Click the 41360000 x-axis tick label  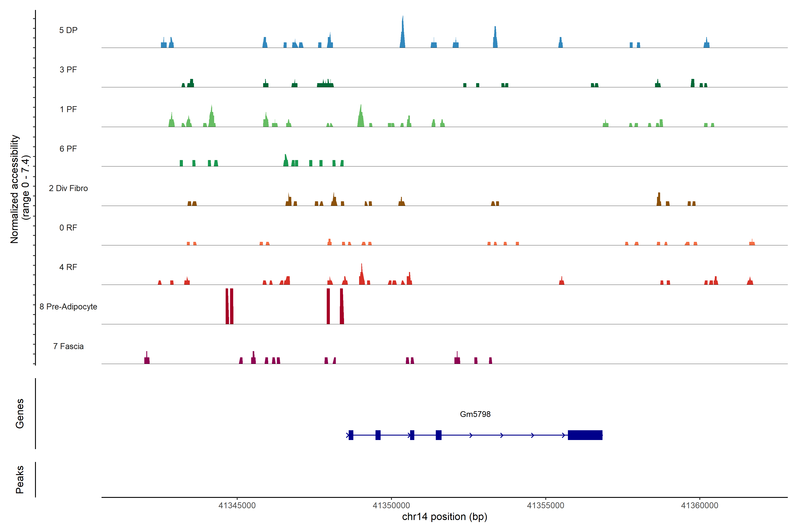coord(700,505)
